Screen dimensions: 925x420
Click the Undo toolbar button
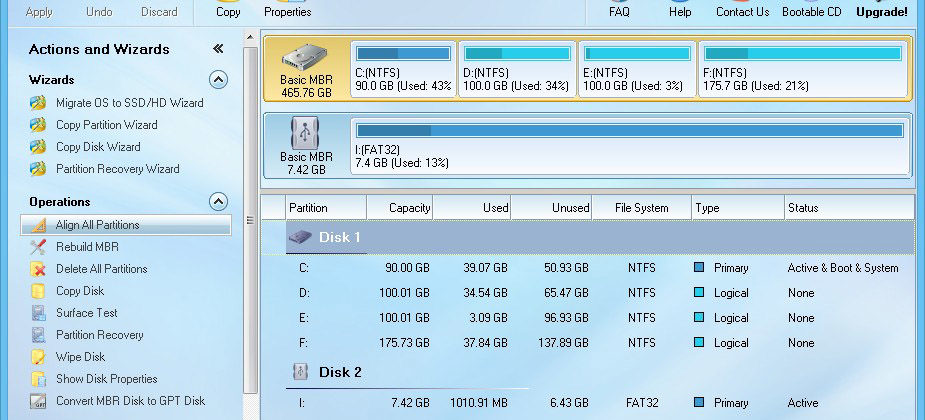(x=99, y=12)
